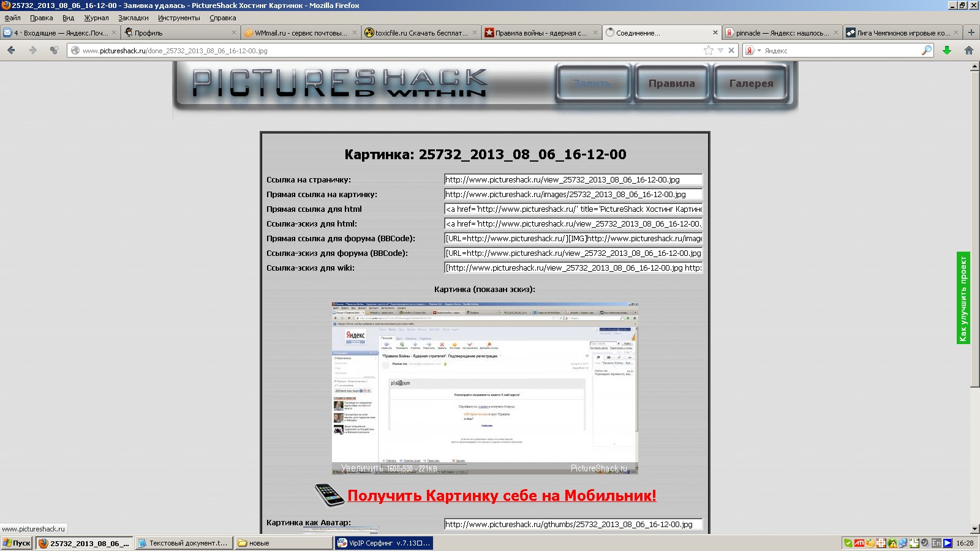Screen dimensions: 980x551
Task: Close the Входящие Яндекс.Почта tab
Action: coord(114,32)
